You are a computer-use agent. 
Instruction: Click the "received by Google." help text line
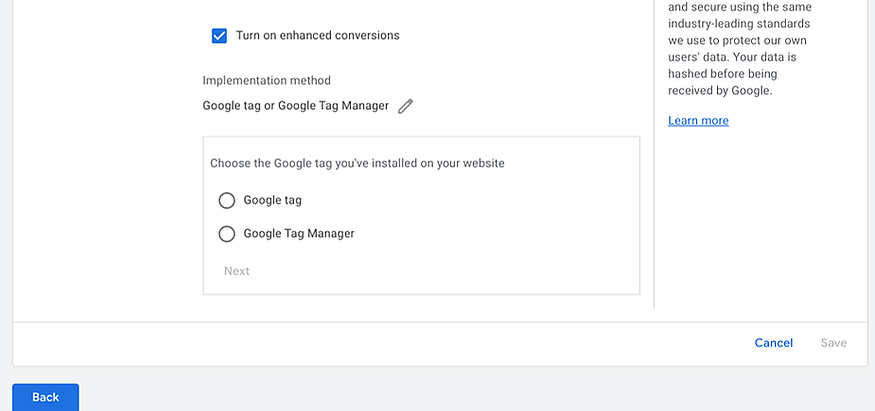(720, 91)
